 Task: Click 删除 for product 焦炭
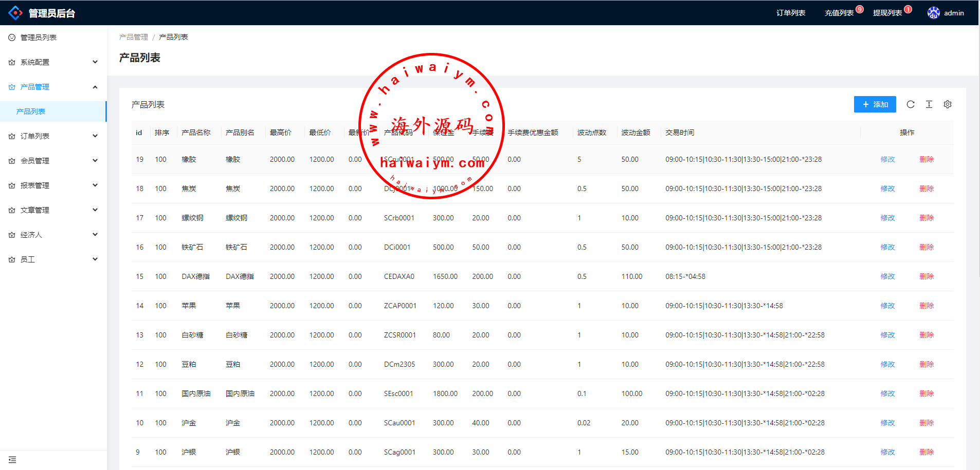926,189
